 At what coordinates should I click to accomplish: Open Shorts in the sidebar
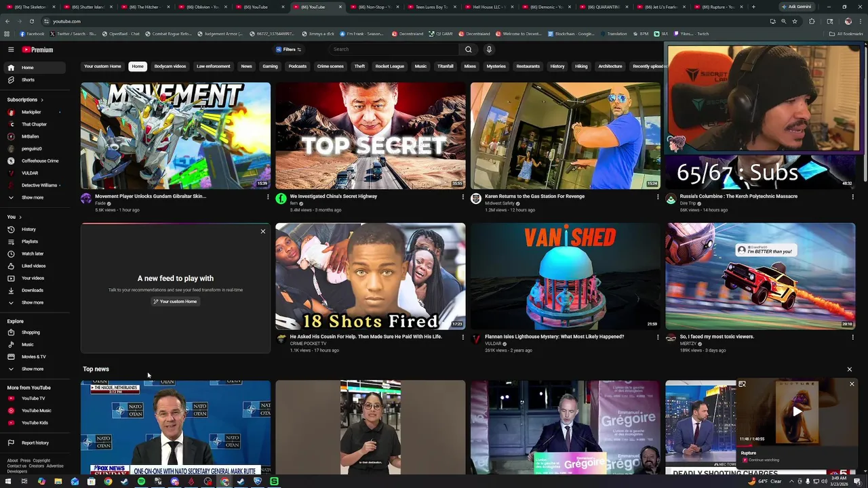(x=36, y=80)
